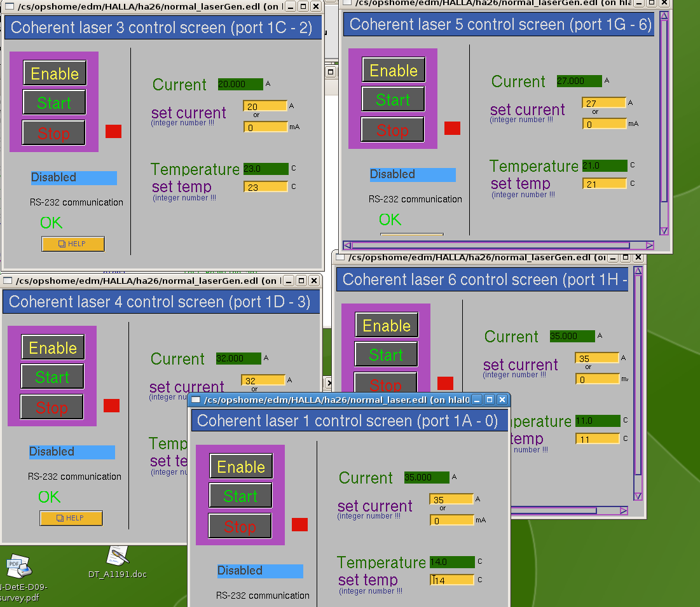
Task: Open the DT_A1191.doc desktop file
Action: tap(118, 562)
